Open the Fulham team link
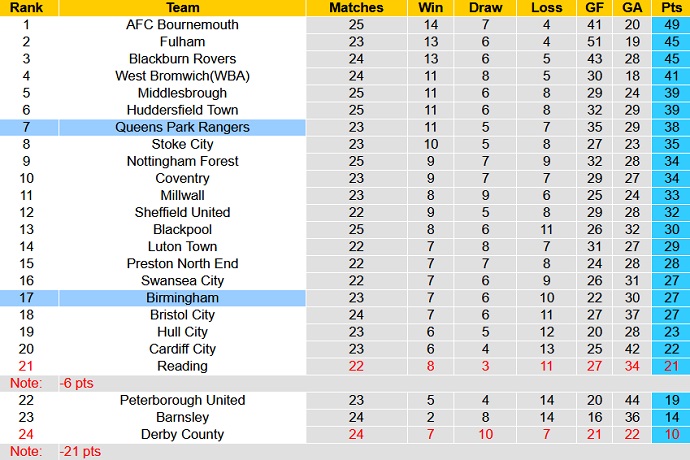 (x=182, y=41)
